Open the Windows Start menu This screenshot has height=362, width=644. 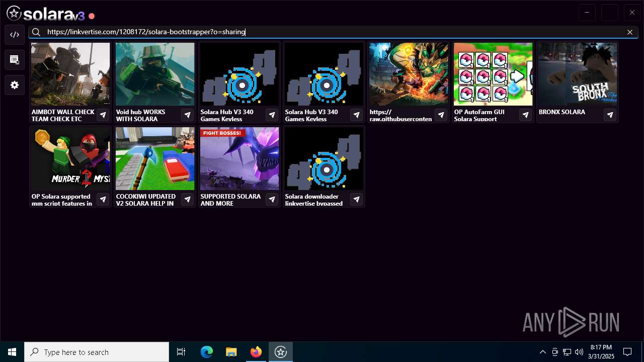12,352
